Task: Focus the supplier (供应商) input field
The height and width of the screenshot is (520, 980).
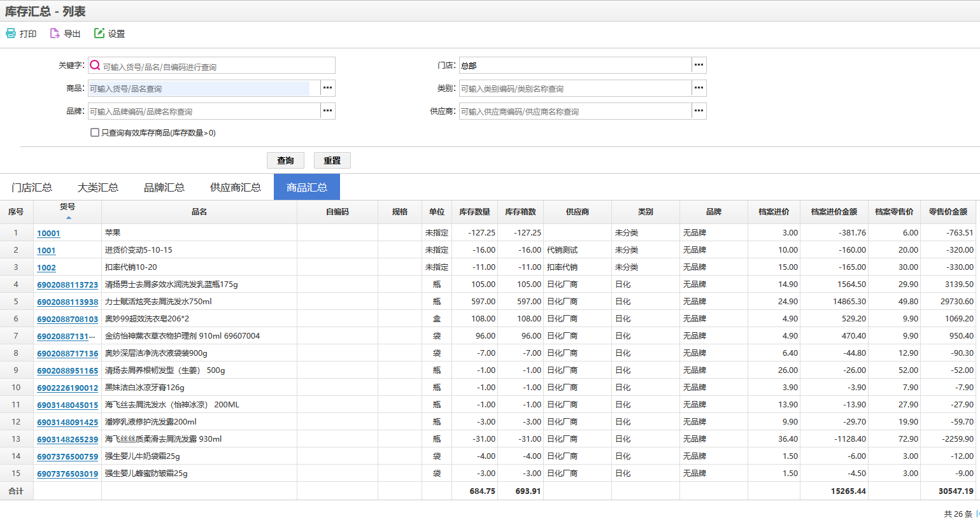Action: (x=575, y=111)
